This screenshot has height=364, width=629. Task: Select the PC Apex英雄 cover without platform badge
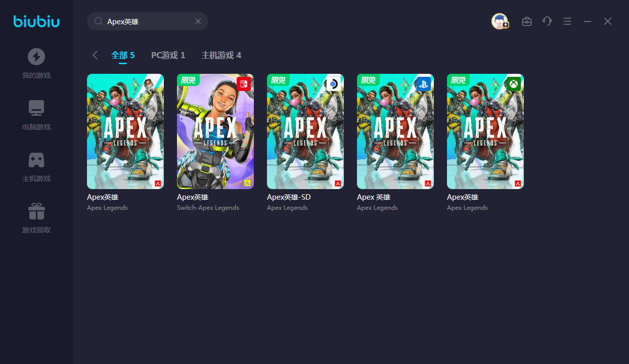coord(125,131)
